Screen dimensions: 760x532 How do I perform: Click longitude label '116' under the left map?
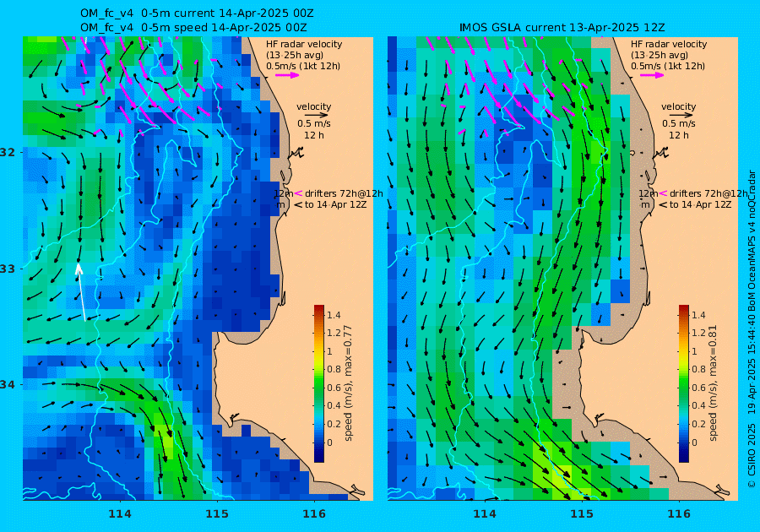tap(314, 514)
